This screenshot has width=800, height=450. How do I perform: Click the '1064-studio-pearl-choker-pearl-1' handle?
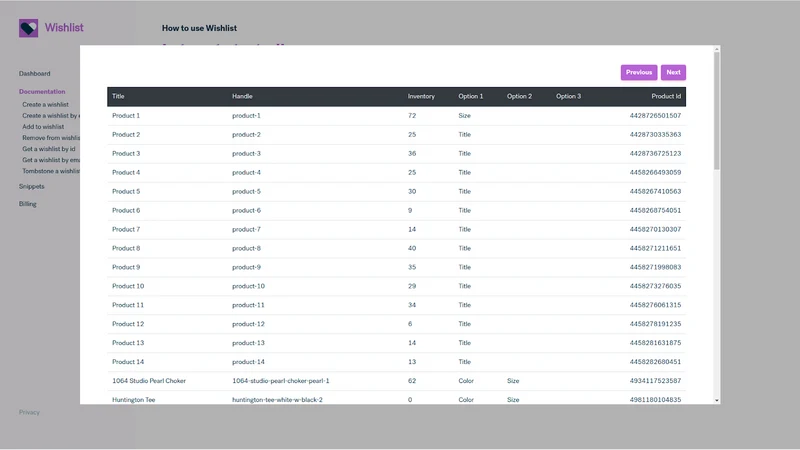point(281,381)
